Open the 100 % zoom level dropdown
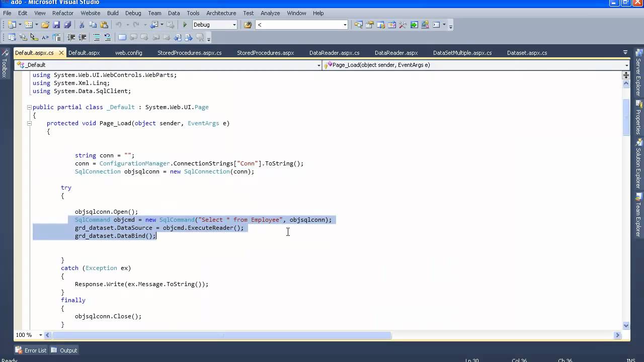Screen dimensions: 644x362 tap(40, 335)
